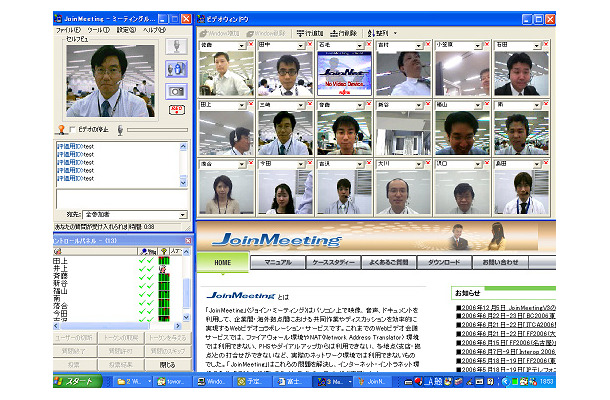This screenshot has height=400, width=610.
Task: Remove the 石田 video tile with red X
Action: 546,44
